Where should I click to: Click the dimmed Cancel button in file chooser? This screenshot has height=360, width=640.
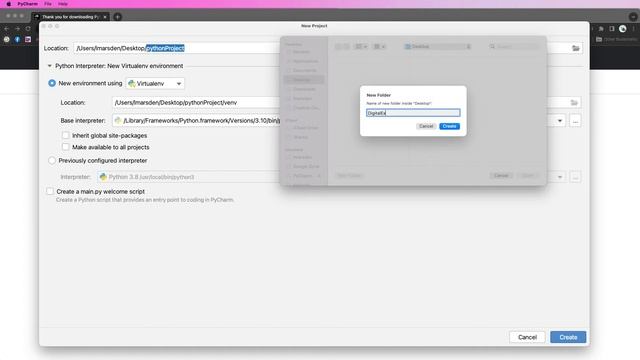coord(501,176)
